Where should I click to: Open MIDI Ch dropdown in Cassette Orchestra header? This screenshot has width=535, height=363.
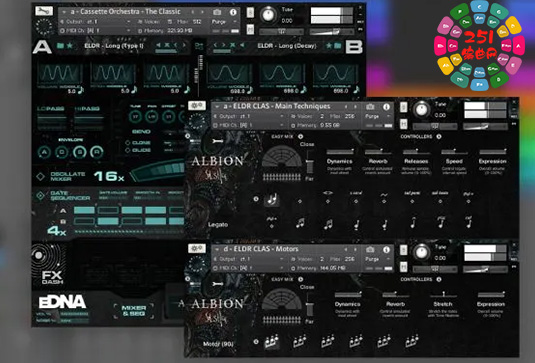[x=96, y=31]
